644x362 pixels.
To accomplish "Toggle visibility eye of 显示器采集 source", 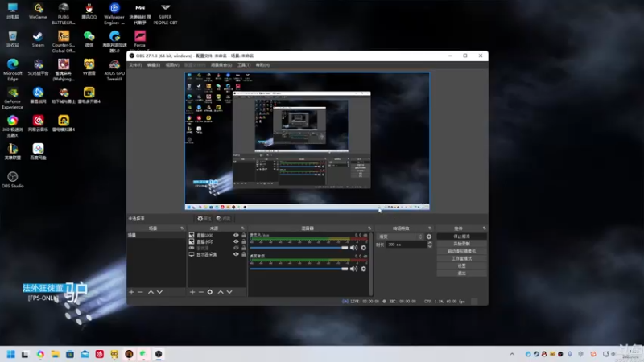I will coord(236,254).
